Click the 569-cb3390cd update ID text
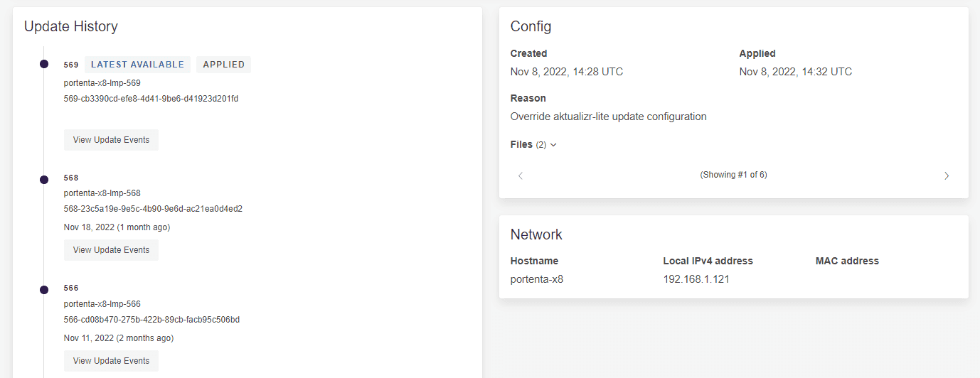980x378 pixels. [x=151, y=99]
